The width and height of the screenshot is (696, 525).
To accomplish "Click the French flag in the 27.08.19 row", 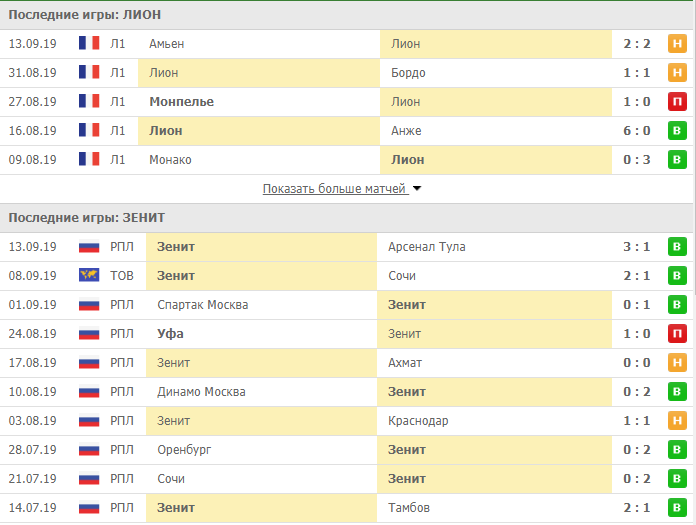I will coord(89,101).
